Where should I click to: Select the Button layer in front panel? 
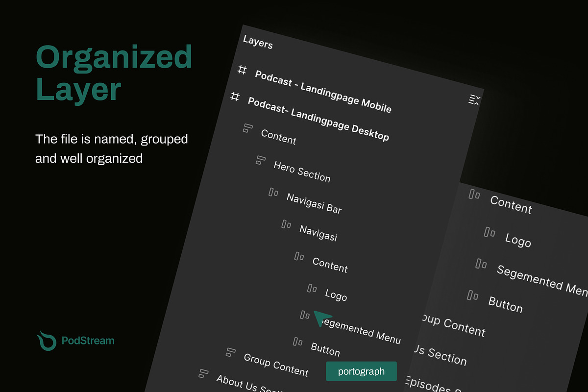325,348
